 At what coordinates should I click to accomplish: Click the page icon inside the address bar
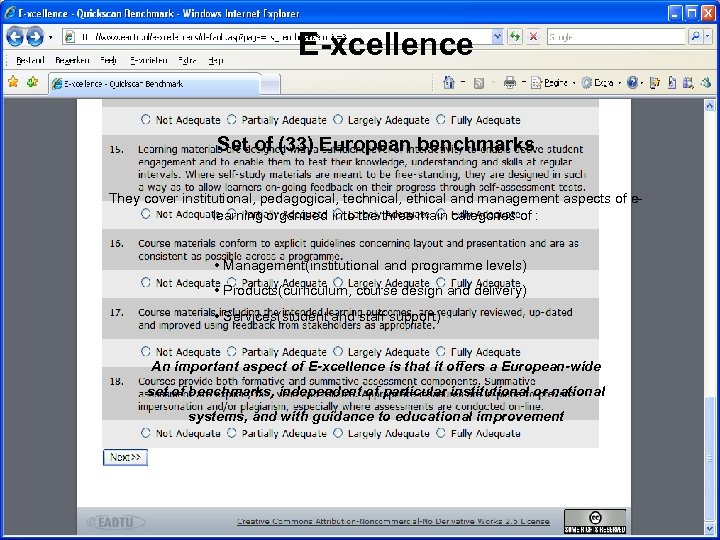(70, 37)
